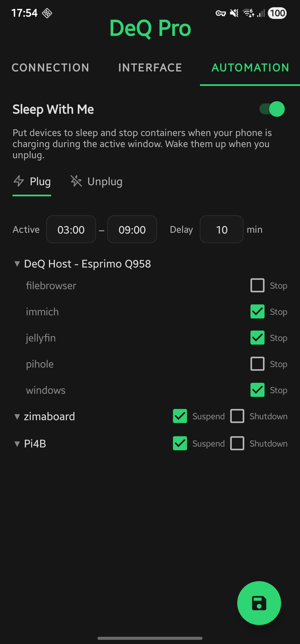Change the 09:00 active end time

coord(132,229)
